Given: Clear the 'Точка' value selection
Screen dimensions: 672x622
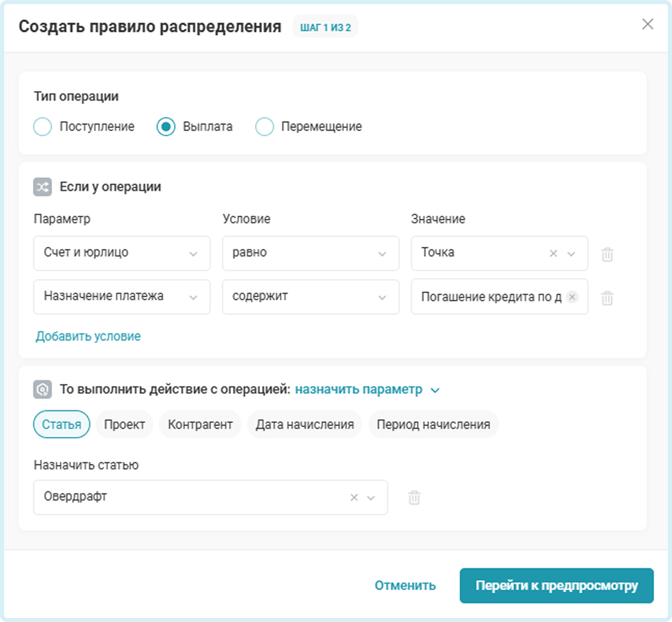Looking at the screenshot, I should 553,253.
